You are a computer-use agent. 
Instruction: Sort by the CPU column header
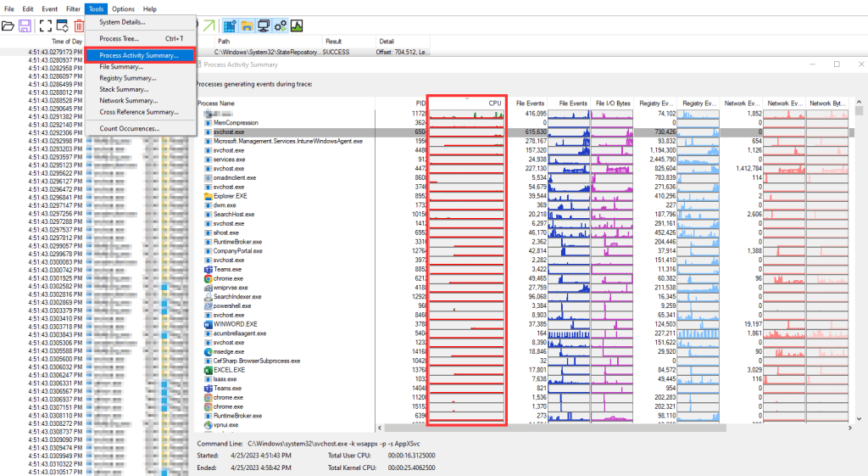(495, 104)
